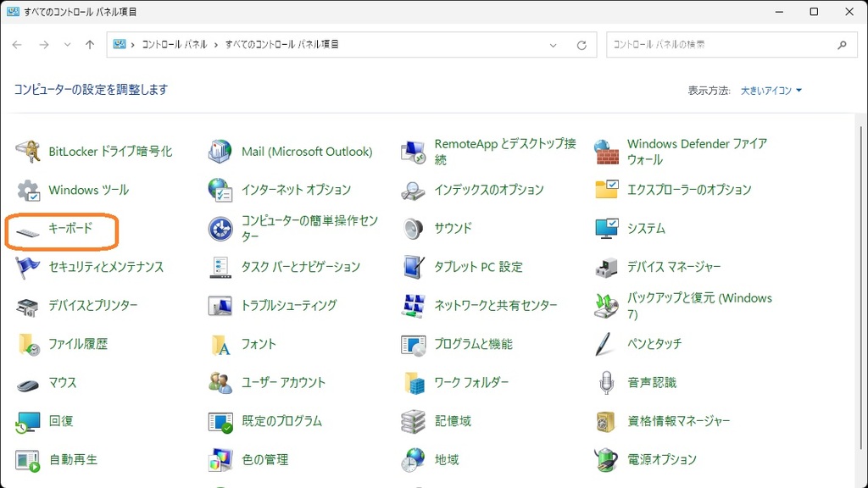Open エクスプローラーのオプション folder icon
868x488 pixels.
pos(606,190)
